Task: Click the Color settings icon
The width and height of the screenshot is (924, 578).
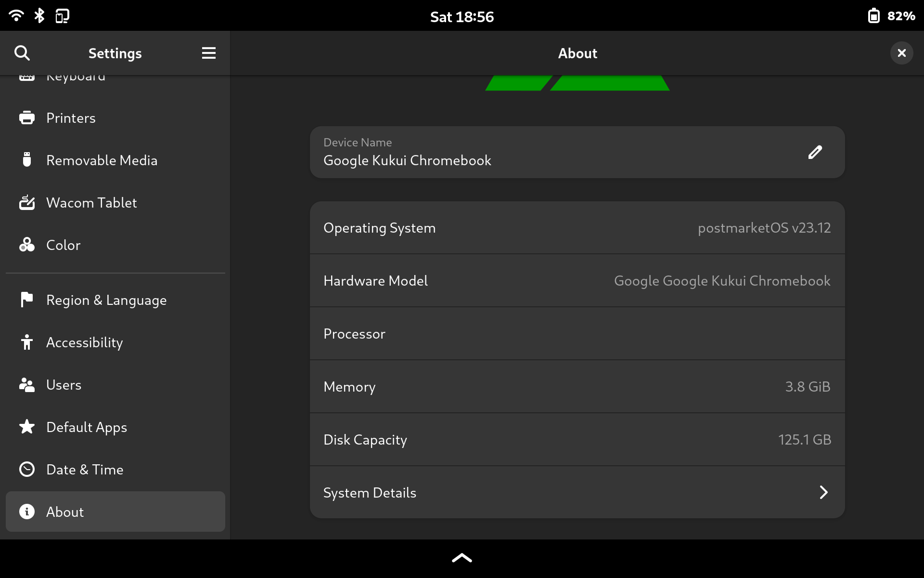Action: 27,245
